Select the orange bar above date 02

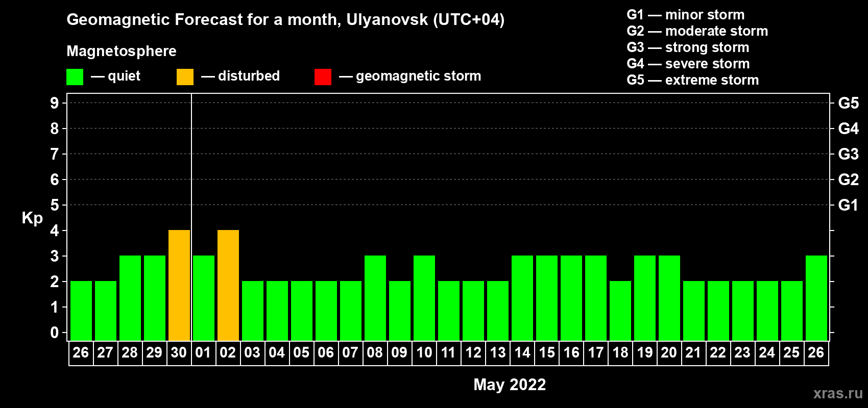tap(228, 285)
